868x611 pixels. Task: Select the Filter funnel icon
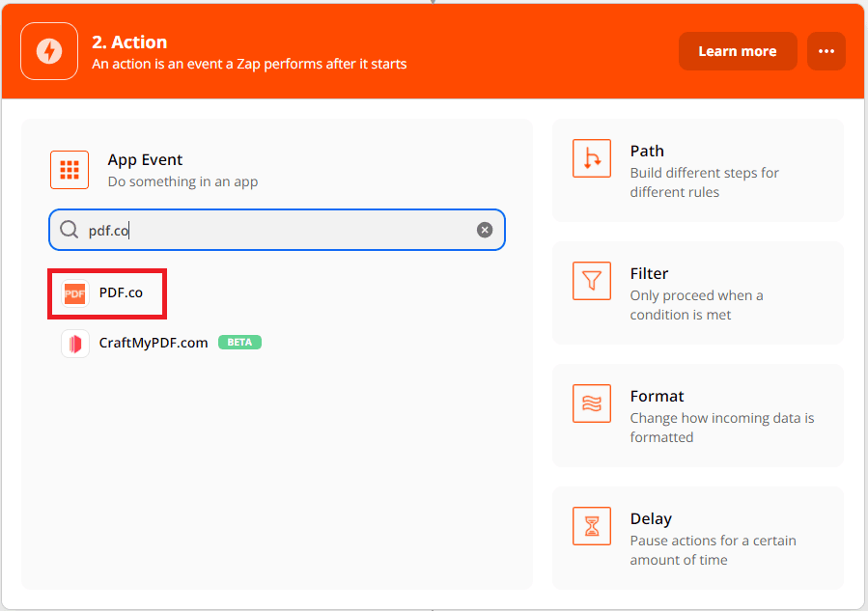592,281
